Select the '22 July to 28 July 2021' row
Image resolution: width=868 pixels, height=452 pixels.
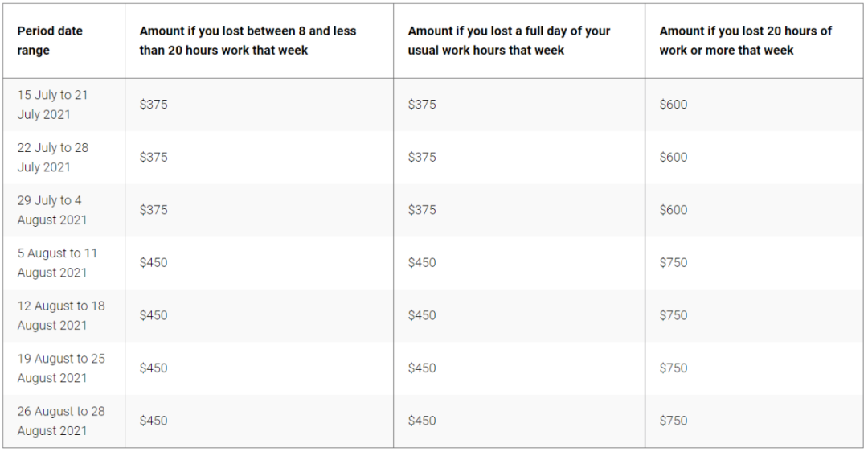pyautogui.click(x=433, y=158)
